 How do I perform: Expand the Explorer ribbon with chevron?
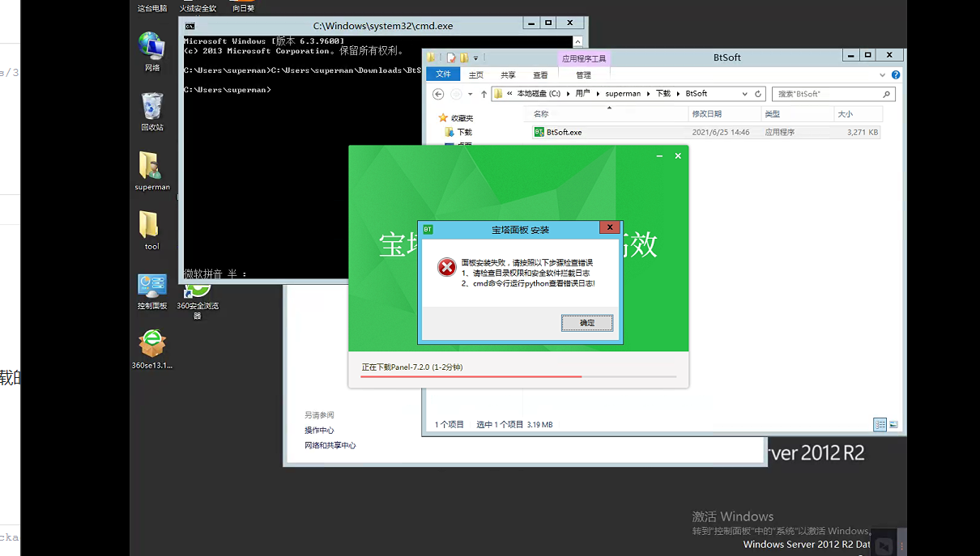coord(883,74)
